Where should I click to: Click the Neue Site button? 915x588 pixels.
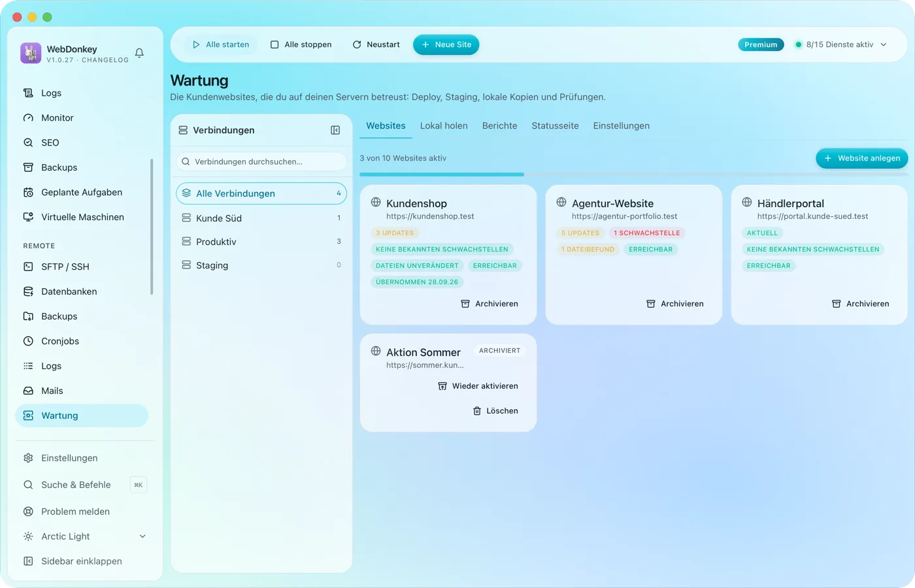(446, 44)
